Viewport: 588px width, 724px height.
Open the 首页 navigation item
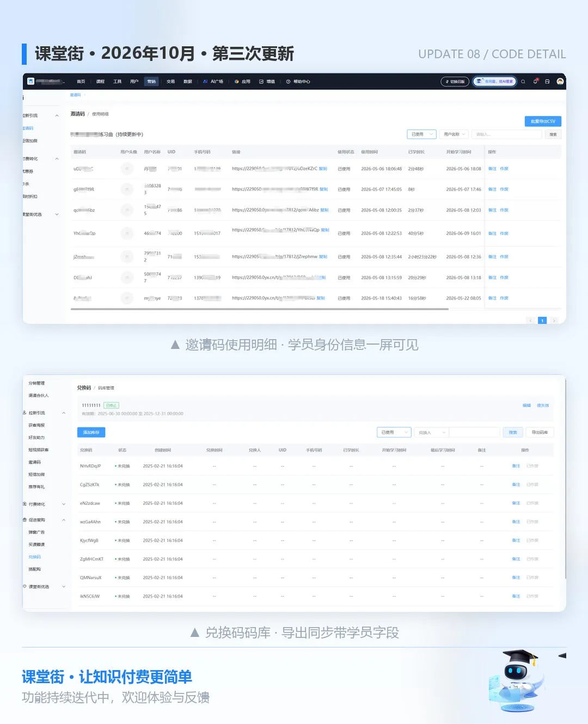pyautogui.click(x=81, y=82)
